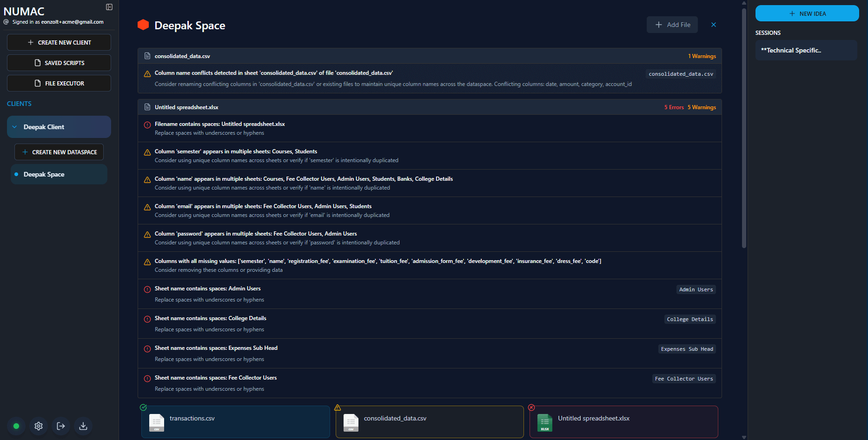Image resolution: width=868 pixels, height=440 pixels.
Task: Click the green status indicator circle
Action: tap(16, 426)
